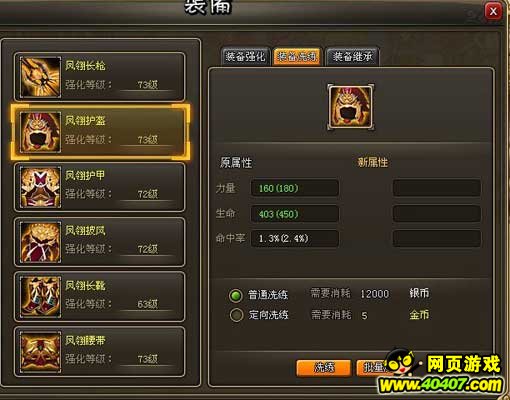Select the 凤翎护甲 armor icon

[x=40, y=187]
